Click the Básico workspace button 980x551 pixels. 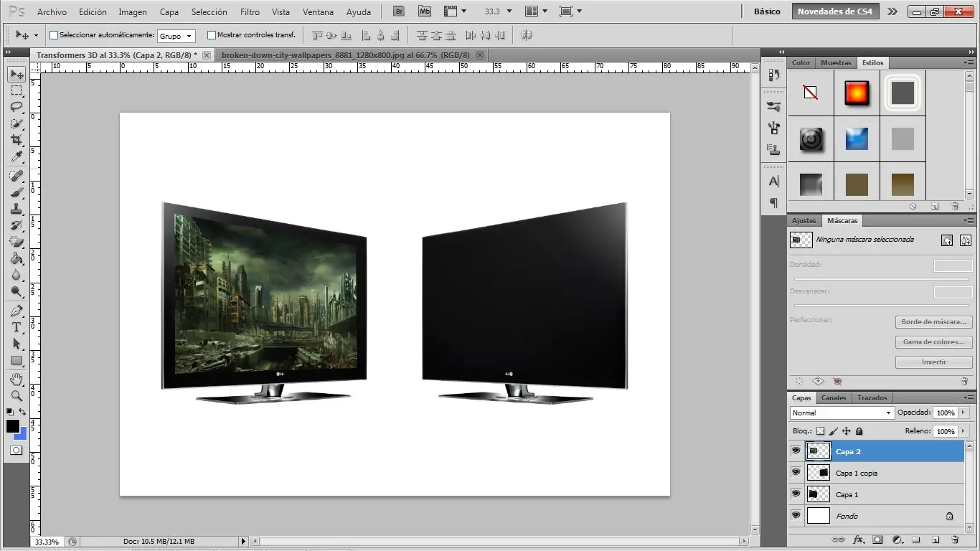tap(767, 11)
